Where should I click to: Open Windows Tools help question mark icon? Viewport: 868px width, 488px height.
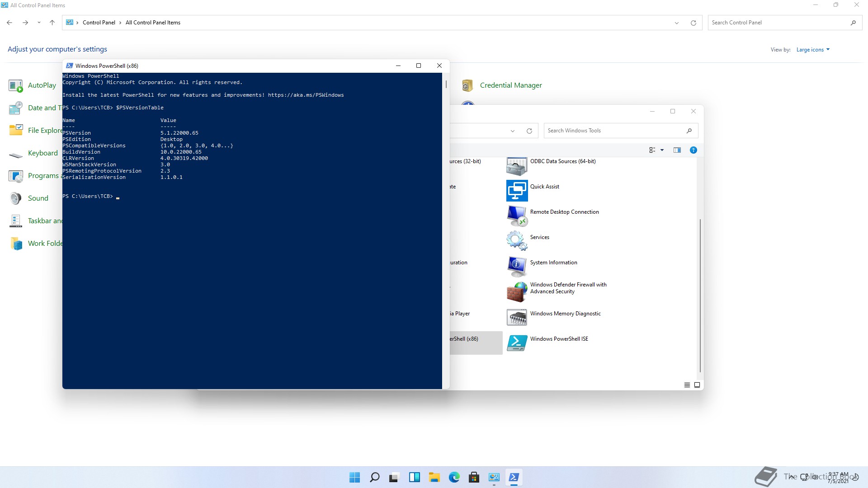coord(693,150)
